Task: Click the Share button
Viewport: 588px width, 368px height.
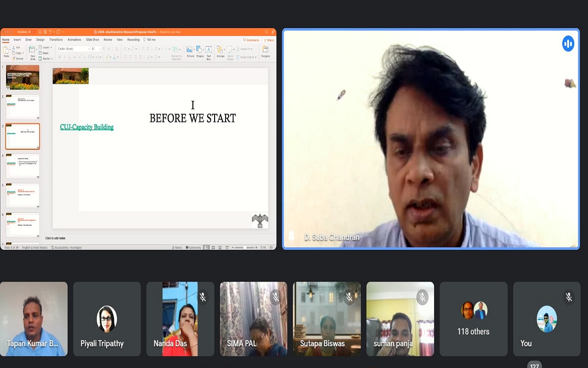Action: (269, 40)
